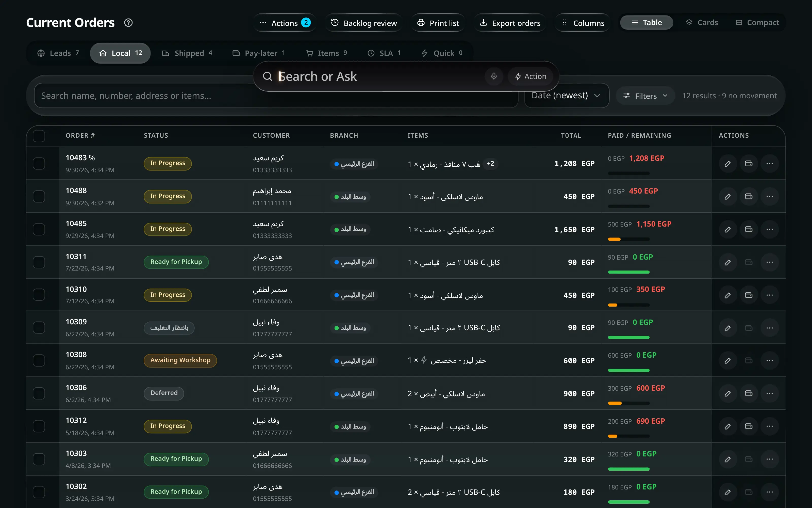The height and width of the screenshot is (508, 812).
Task: Open the Pay-later tab
Action: pyautogui.click(x=259, y=53)
